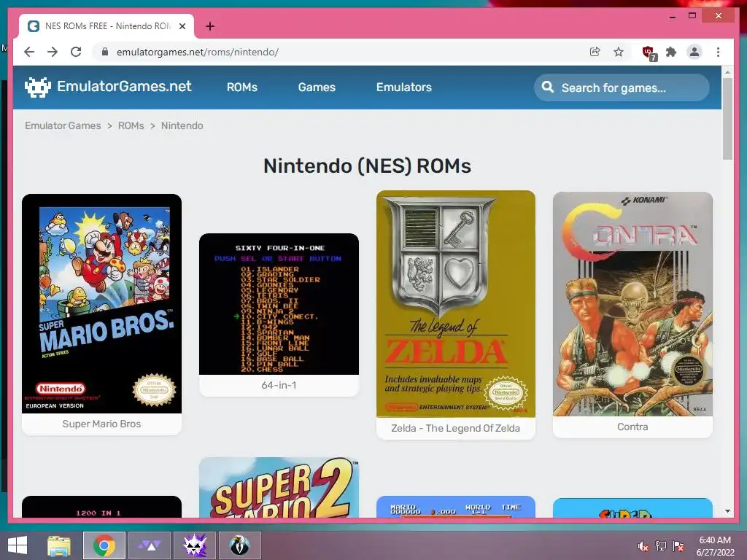The height and width of the screenshot is (560, 747).
Task: Click the EmulatorGames.net pixel invader logo
Action: tap(38, 87)
